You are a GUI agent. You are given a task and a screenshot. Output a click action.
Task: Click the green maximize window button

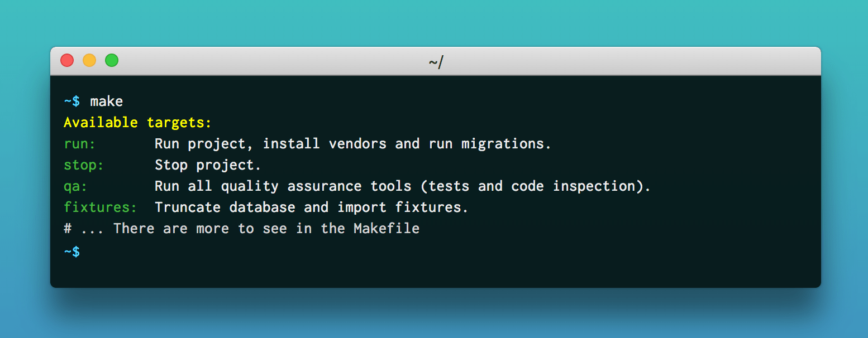112,60
